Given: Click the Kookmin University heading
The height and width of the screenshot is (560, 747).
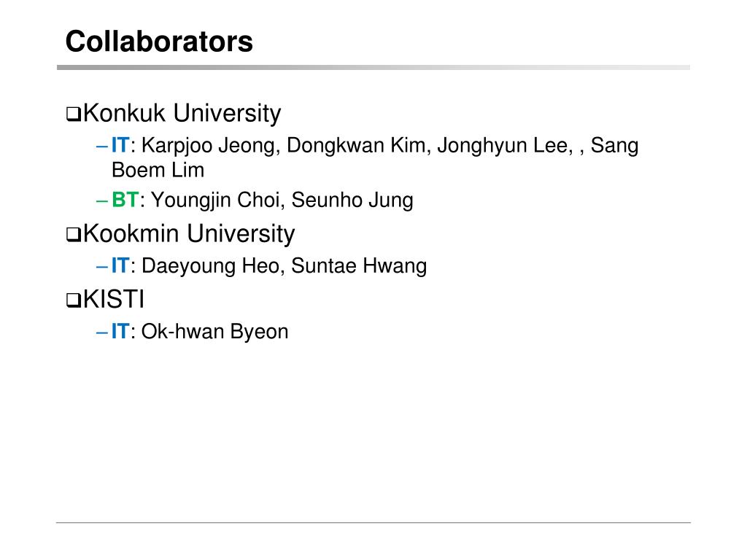Looking at the screenshot, I should point(189,234).
